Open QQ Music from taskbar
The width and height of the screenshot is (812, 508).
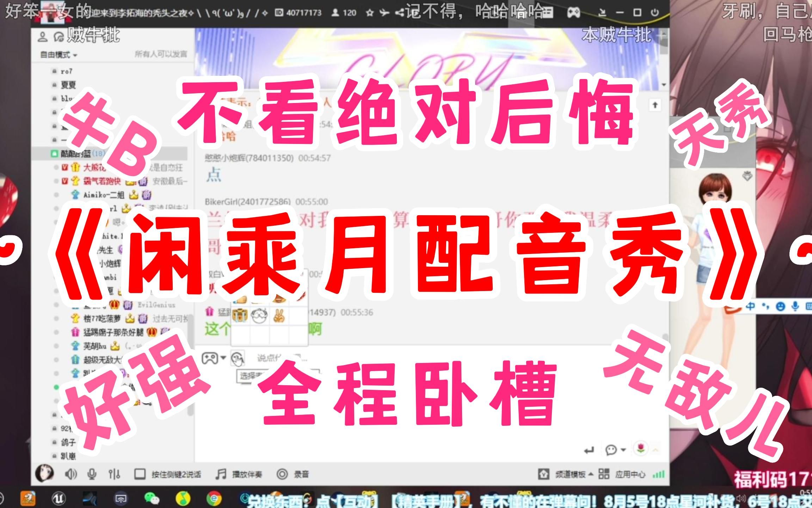pyautogui.click(x=183, y=498)
